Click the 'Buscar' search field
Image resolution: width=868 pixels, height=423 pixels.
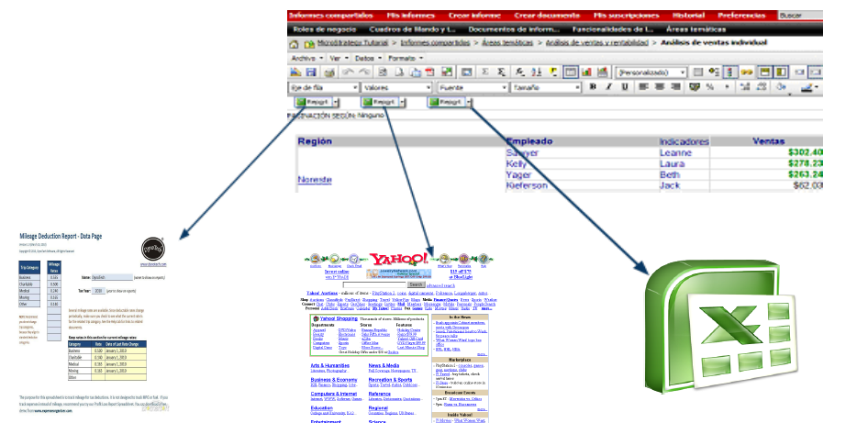(x=807, y=16)
